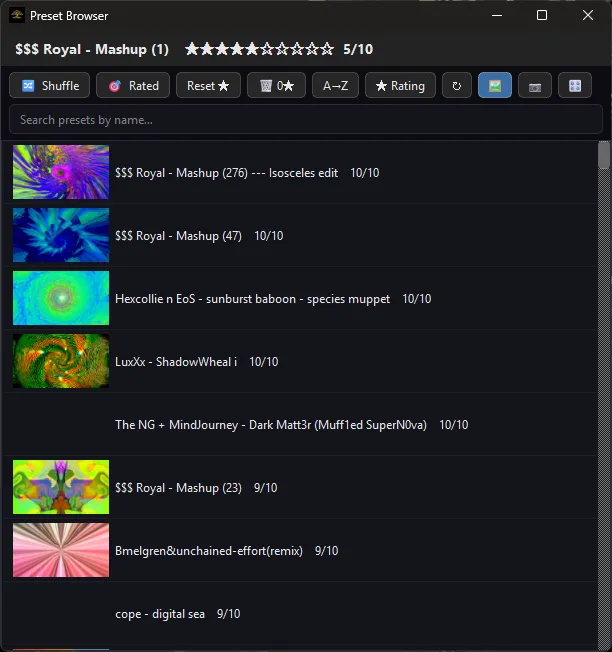Toggle the Rated filter button
This screenshot has height=652, width=612.
point(133,86)
